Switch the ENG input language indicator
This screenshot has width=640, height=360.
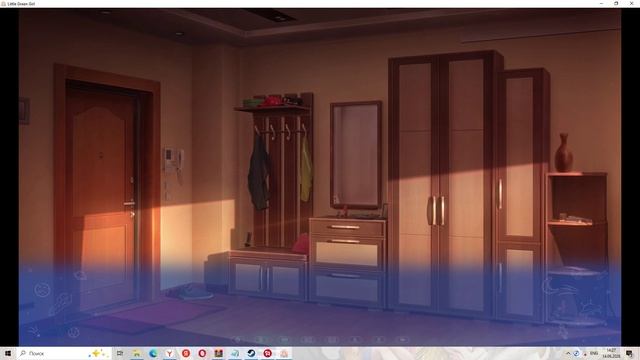click(594, 353)
